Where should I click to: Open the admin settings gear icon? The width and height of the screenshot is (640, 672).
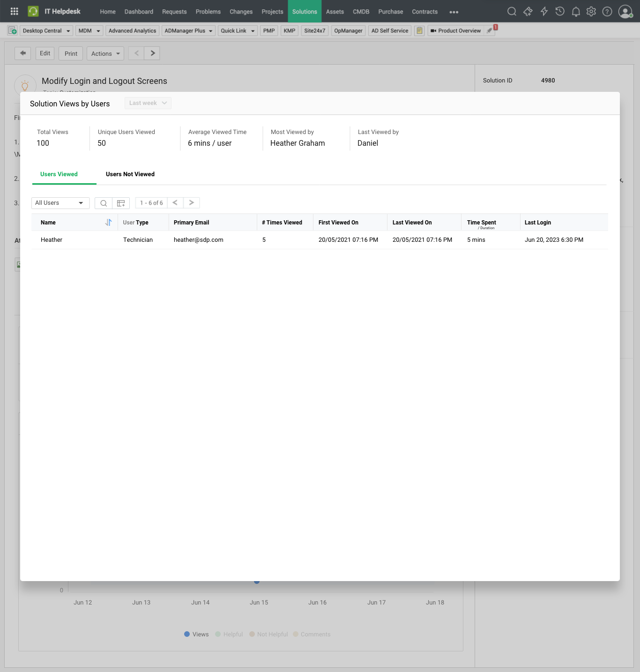[591, 11]
